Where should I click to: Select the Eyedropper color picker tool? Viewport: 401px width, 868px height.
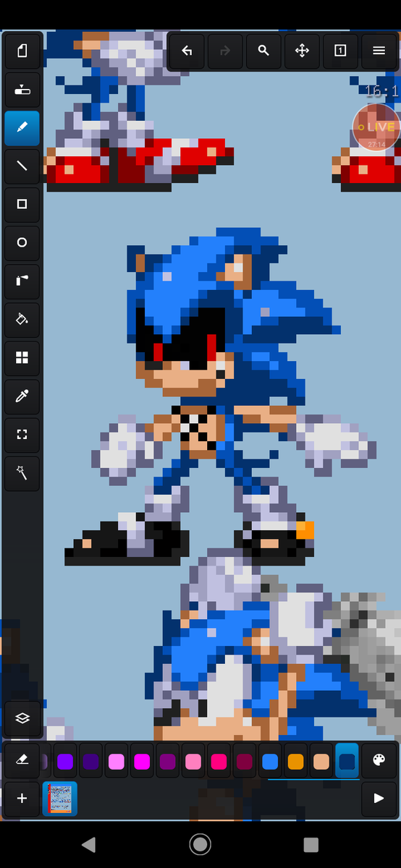(x=22, y=396)
